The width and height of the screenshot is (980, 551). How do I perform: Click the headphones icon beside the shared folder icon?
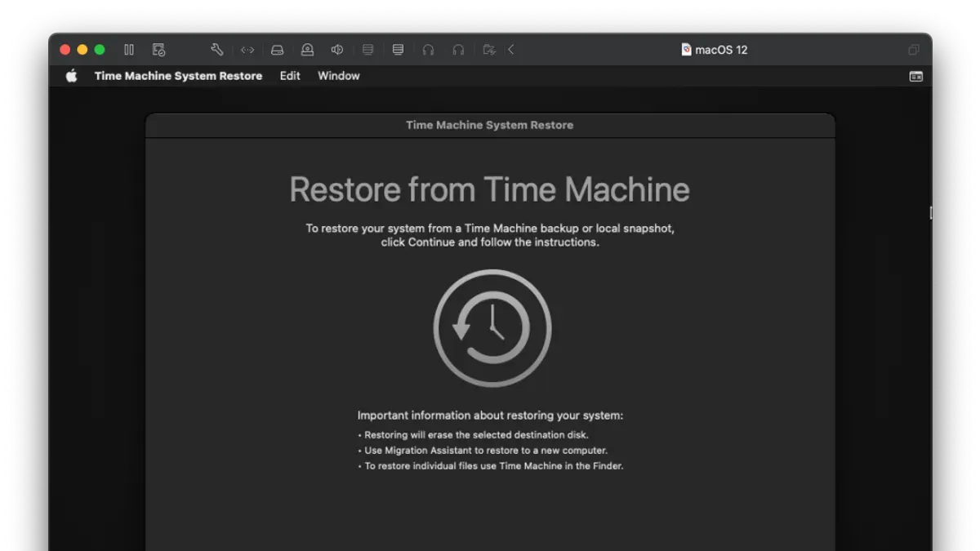click(458, 50)
